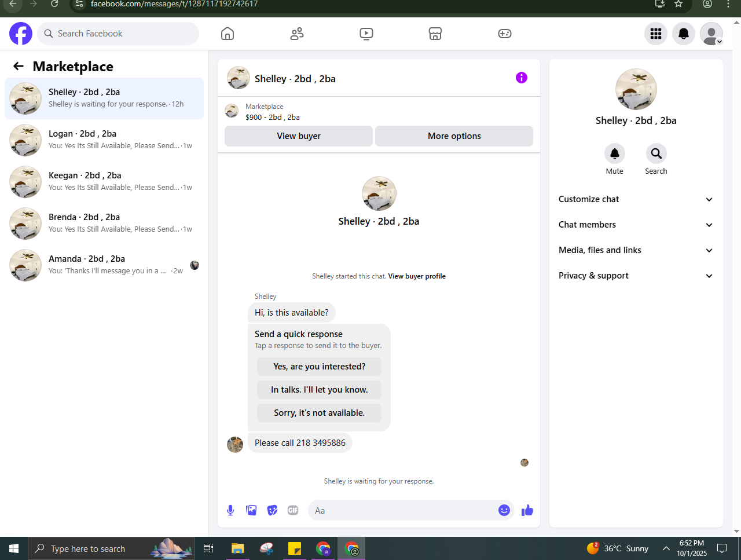Click the sender avatar beside the phone message
The width and height of the screenshot is (741, 560).
click(x=235, y=445)
